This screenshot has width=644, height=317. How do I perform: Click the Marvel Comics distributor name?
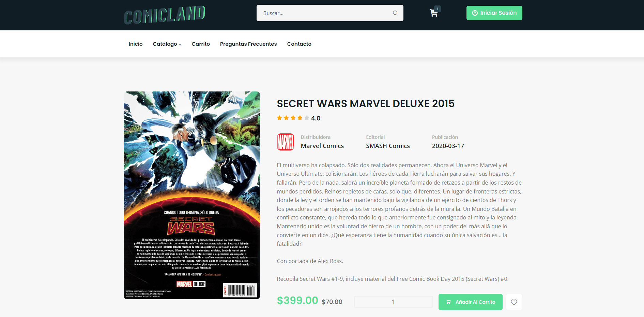[x=322, y=146]
